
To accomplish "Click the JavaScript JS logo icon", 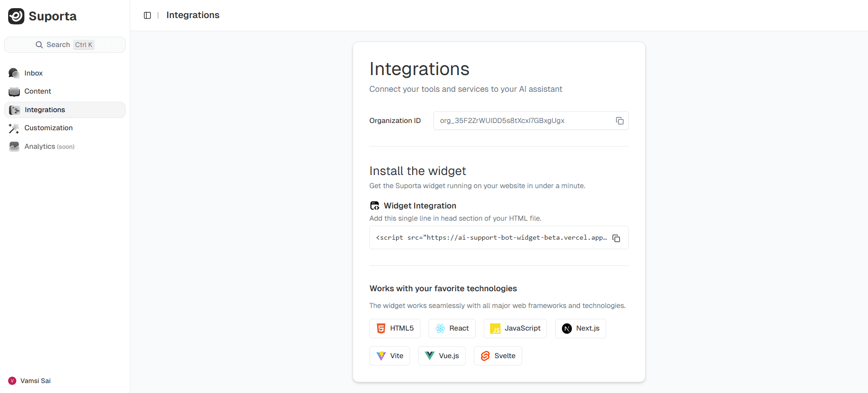I will point(495,329).
